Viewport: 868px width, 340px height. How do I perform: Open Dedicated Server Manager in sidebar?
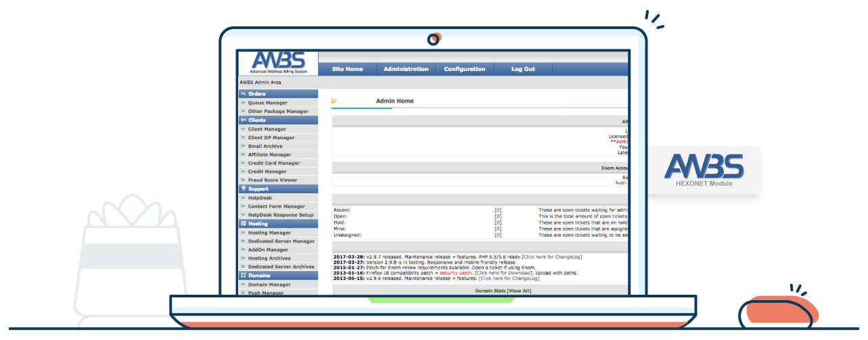tap(281, 241)
